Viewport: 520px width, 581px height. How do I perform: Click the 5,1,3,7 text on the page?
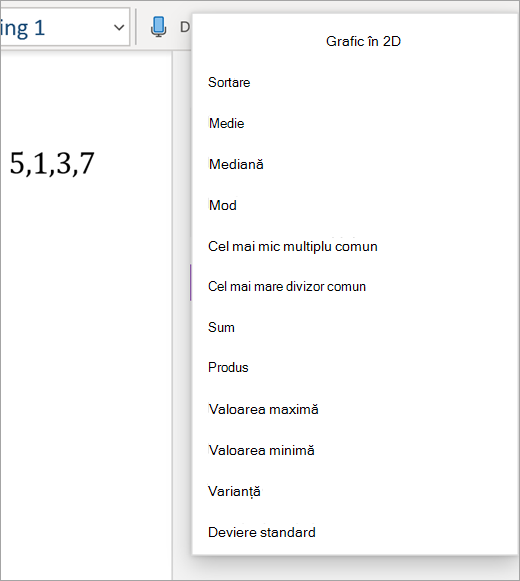pos(52,163)
